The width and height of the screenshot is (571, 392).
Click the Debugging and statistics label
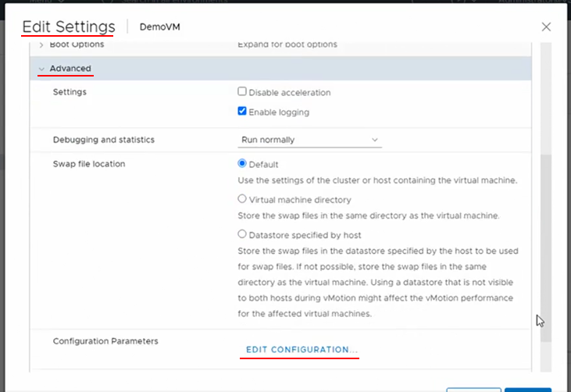tap(104, 140)
